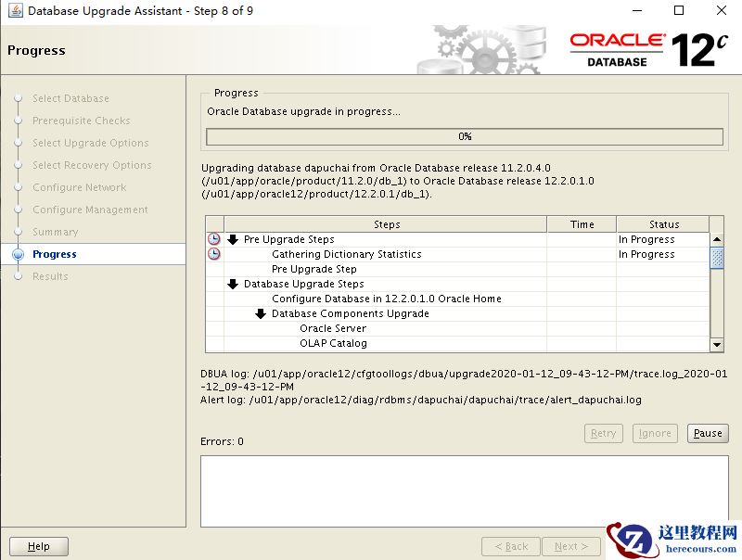
Task: Click the Time column header
Action: pos(582,224)
